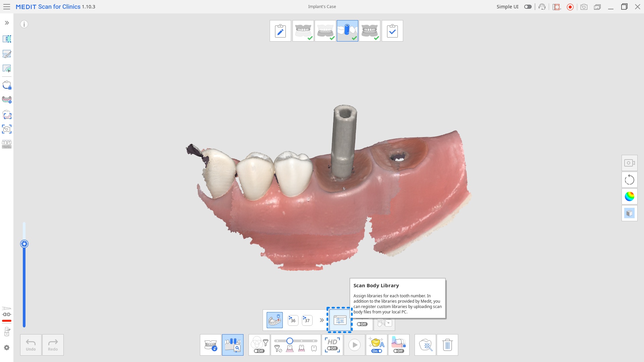
Task: Start scanning with the play button
Action: coord(355,345)
